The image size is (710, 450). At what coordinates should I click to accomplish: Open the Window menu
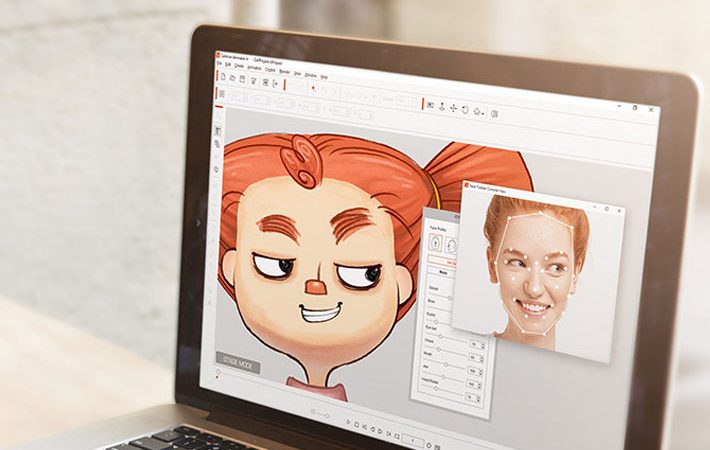click(x=310, y=75)
